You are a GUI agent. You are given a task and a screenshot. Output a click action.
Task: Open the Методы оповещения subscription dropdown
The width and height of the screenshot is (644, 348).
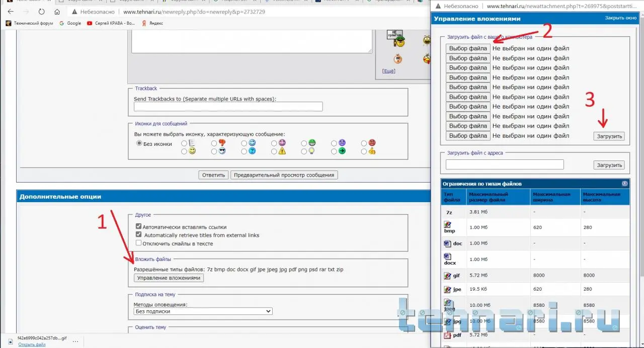click(x=203, y=311)
